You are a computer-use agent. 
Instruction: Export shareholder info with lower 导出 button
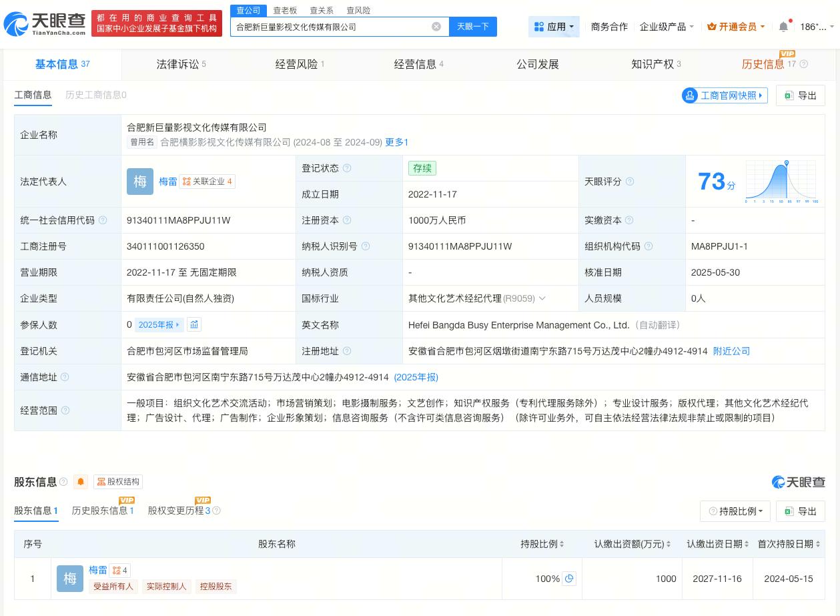coord(801,511)
